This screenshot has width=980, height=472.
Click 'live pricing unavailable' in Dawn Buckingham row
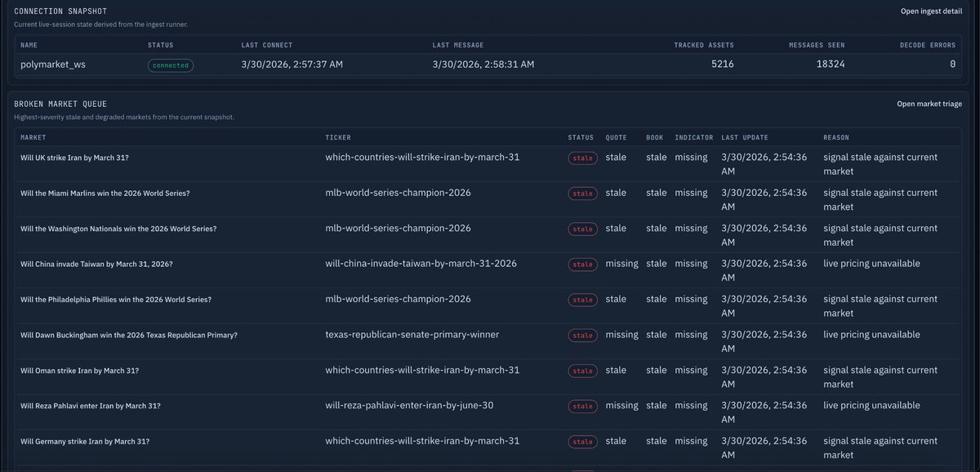(871, 335)
